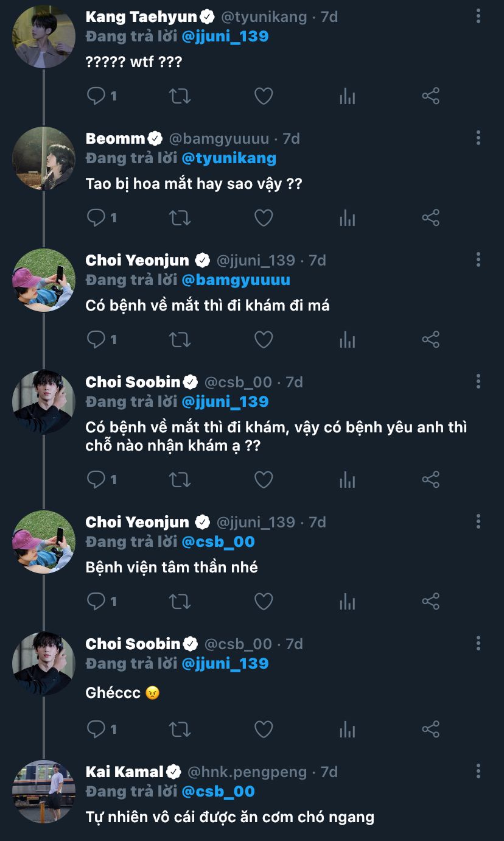Open more options menu on Beomm's tweet
The image size is (504, 841).
pos(478,138)
